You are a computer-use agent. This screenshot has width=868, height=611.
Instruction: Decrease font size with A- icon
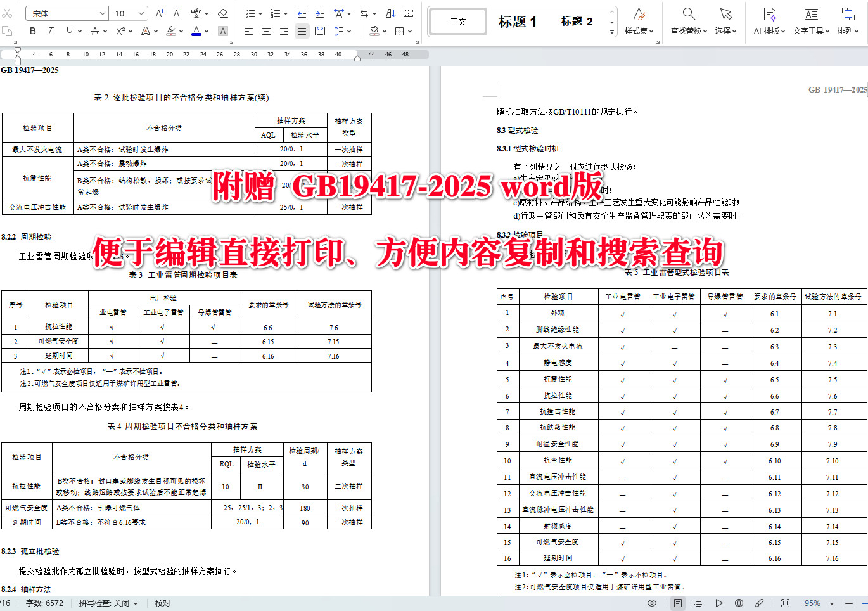tap(177, 13)
